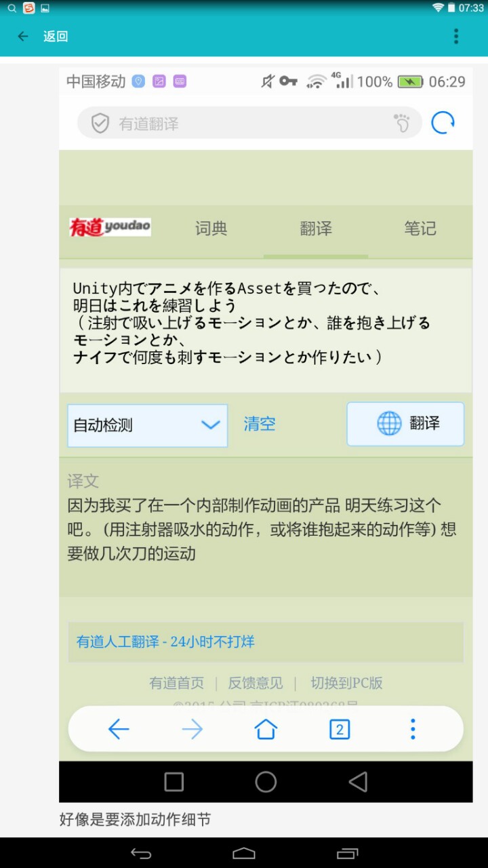Click the 反馈意见 footer link
Viewport: 488px width, 868px height.
256,683
